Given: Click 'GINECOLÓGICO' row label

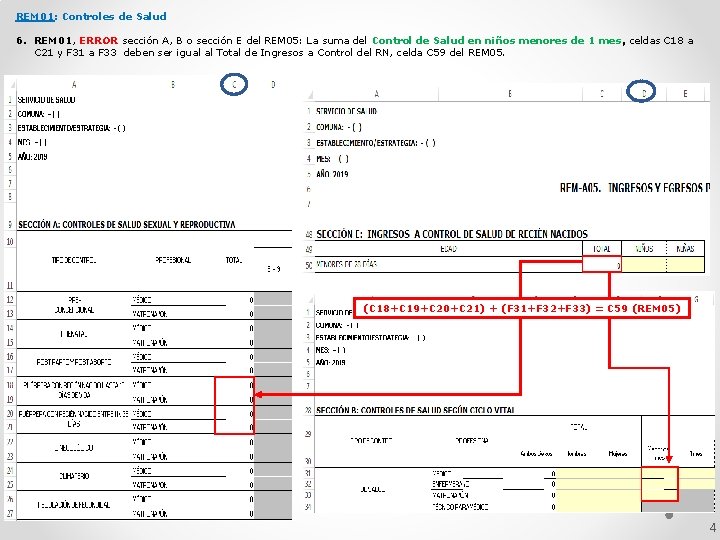Looking at the screenshot, I should click(74, 448).
